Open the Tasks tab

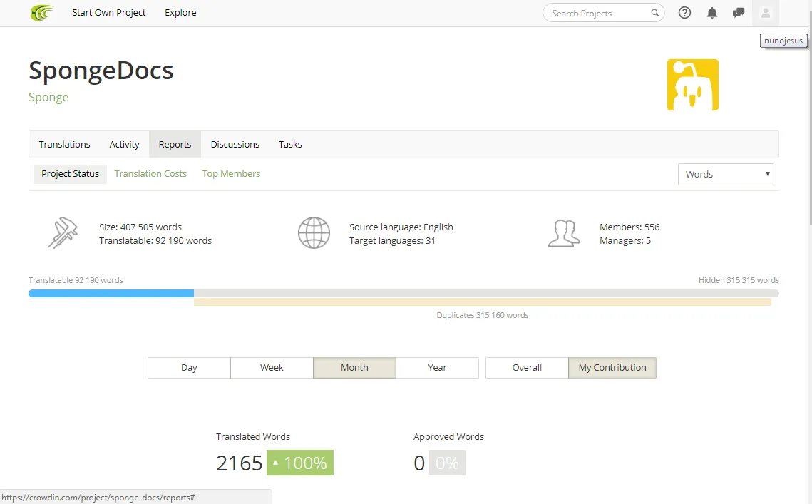click(x=290, y=145)
